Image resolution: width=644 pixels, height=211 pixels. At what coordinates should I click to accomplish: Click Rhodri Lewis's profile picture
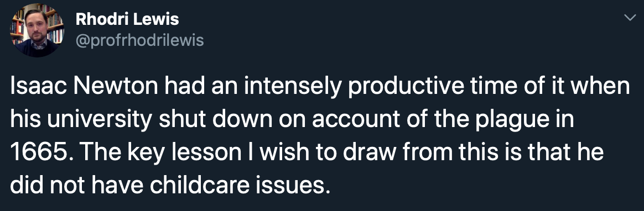tap(37, 30)
